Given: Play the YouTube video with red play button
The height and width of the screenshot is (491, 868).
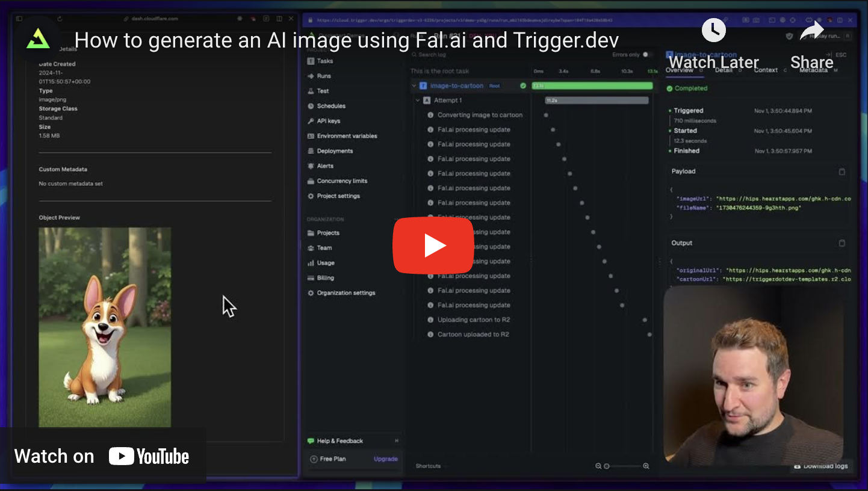Looking at the screenshot, I should [433, 245].
